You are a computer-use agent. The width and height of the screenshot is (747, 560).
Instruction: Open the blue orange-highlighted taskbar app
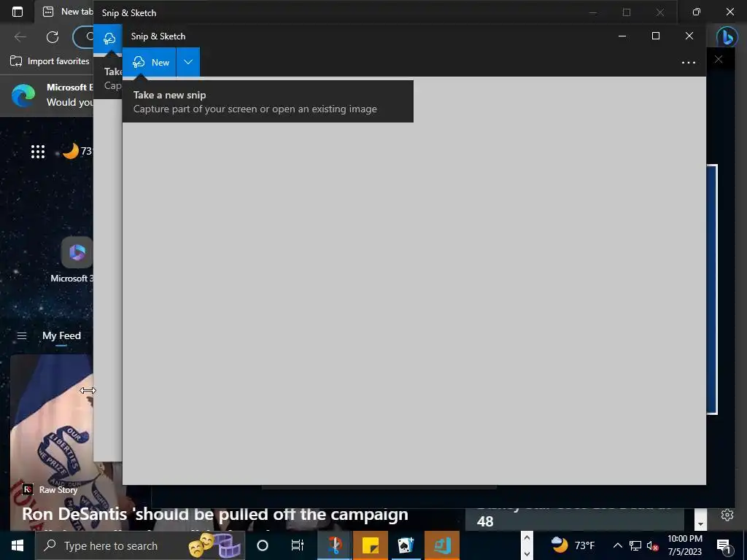point(441,545)
